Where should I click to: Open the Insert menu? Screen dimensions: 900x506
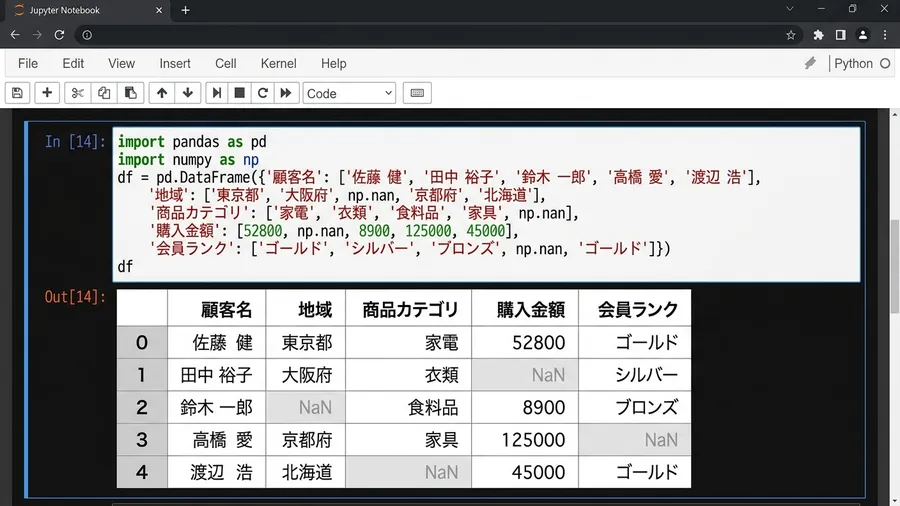[x=175, y=63]
